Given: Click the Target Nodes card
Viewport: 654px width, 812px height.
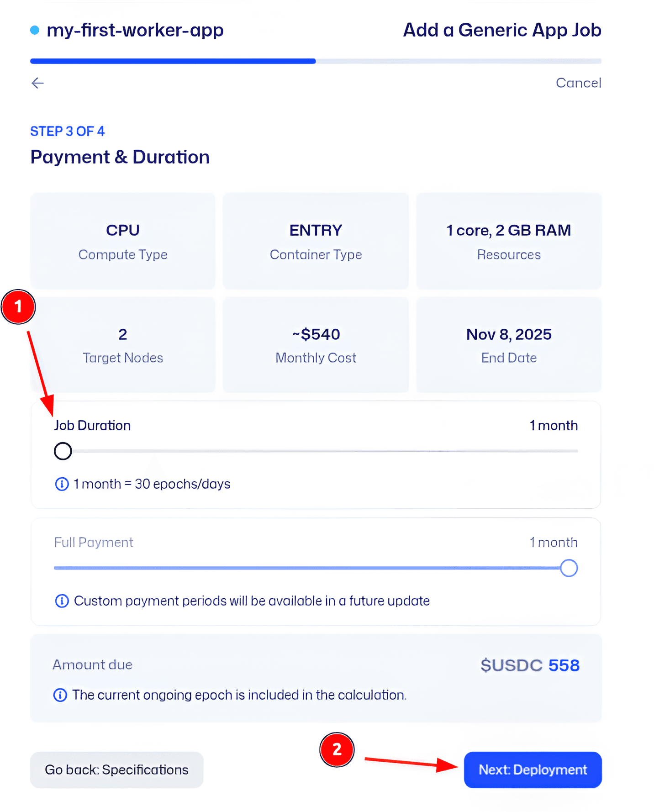Looking at the screenshot, I should click(x=123, y=344).
